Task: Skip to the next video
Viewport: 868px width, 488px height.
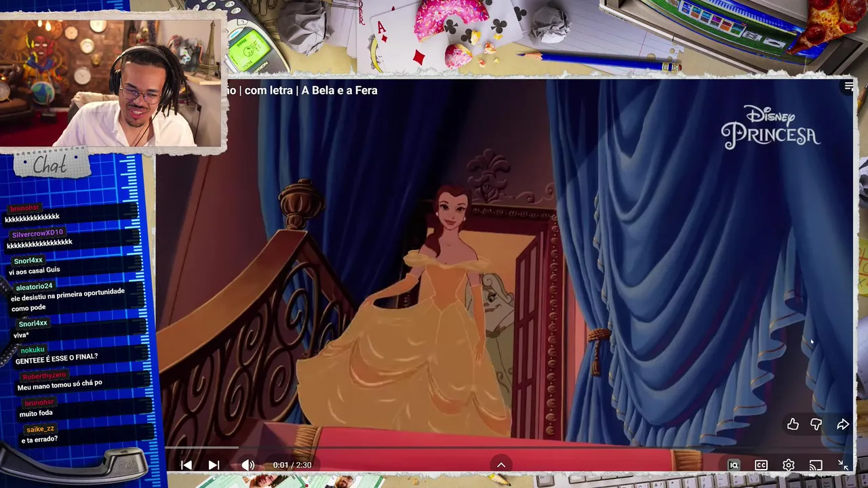Action: (x=214, y=465)
